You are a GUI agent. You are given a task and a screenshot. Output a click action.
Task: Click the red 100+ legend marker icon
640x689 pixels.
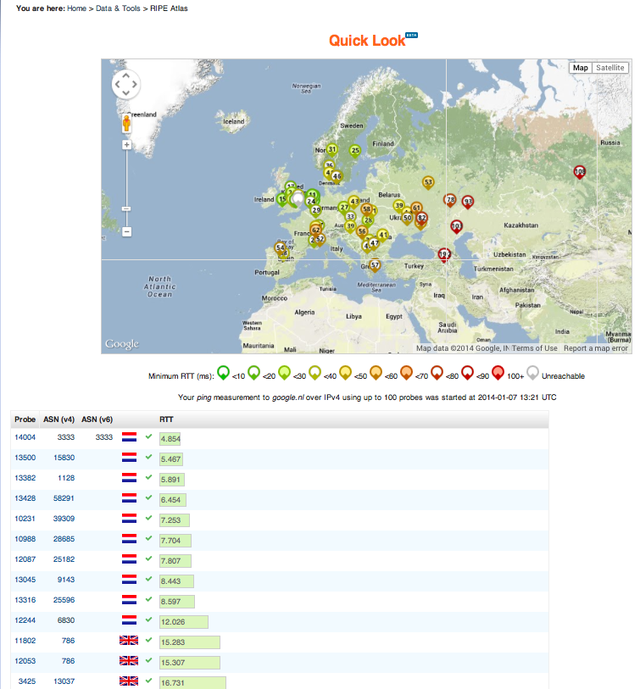[498, 373]
